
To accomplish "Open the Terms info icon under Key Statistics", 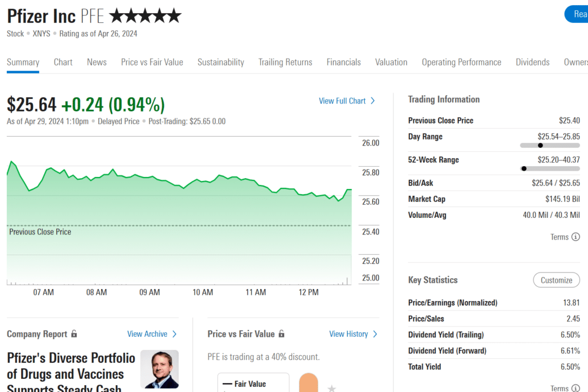I will click(x=577, y=389).
